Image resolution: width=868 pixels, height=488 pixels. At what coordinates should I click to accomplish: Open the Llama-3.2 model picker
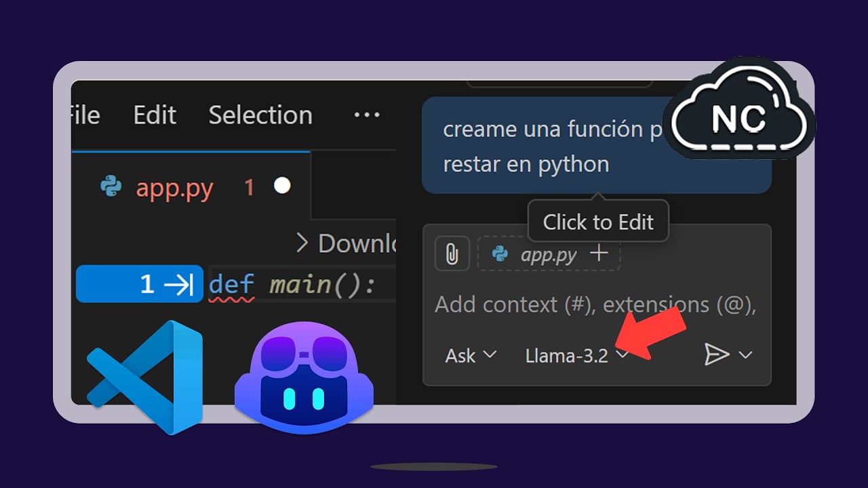pyautogui.click(x=576, y=355)
